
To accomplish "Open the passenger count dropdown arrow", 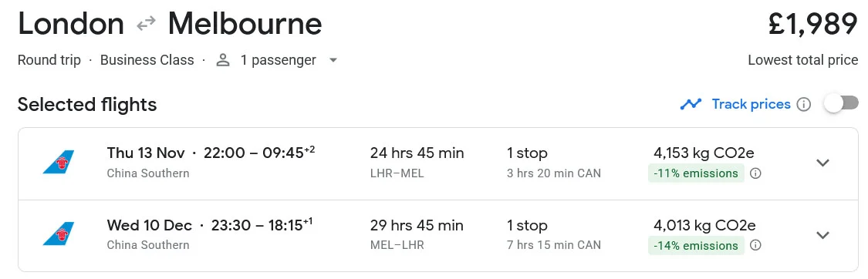I will (x=333, y=60).
